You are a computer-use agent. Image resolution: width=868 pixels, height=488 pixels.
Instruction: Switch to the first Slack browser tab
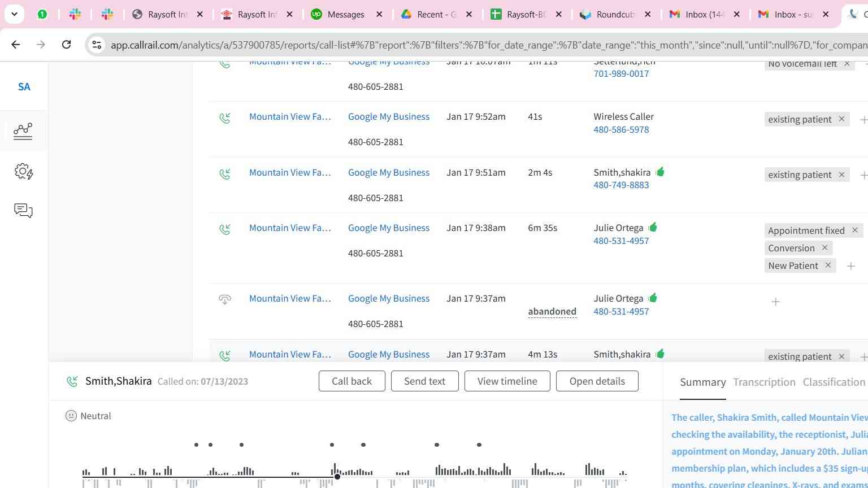pyautogui.click(x=75, y=14)
